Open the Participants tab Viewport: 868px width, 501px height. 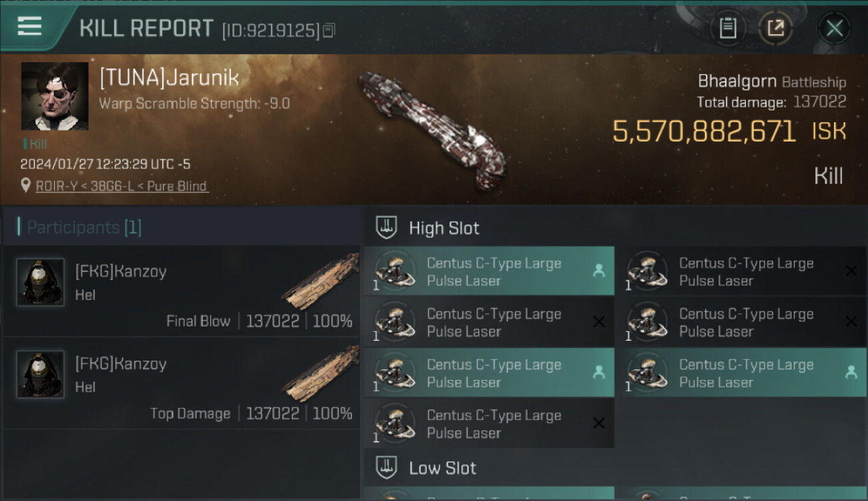coord(84,228)
